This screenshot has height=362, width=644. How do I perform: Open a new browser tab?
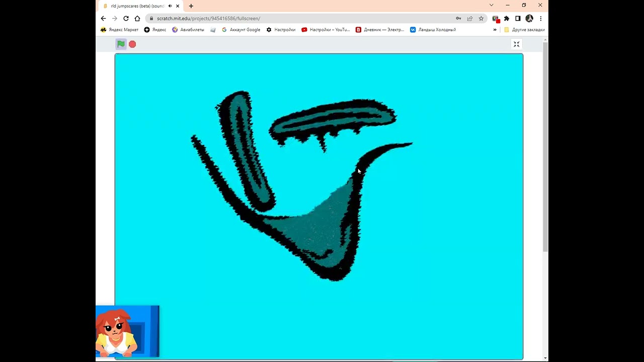[191, 6]
